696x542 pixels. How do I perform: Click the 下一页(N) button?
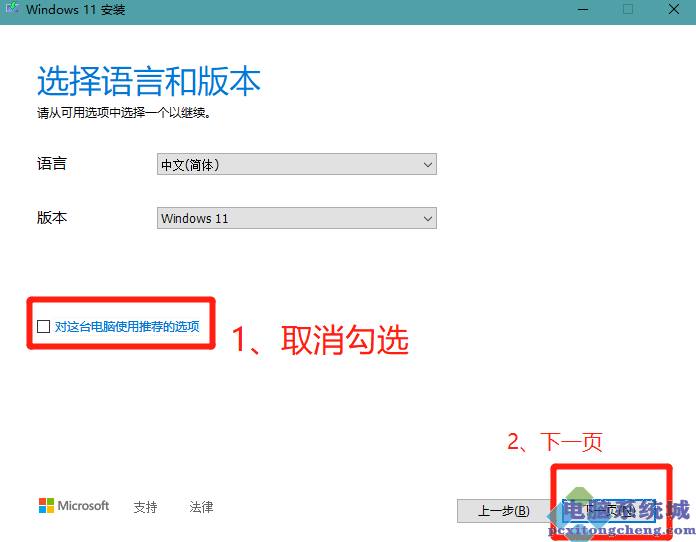609,511
